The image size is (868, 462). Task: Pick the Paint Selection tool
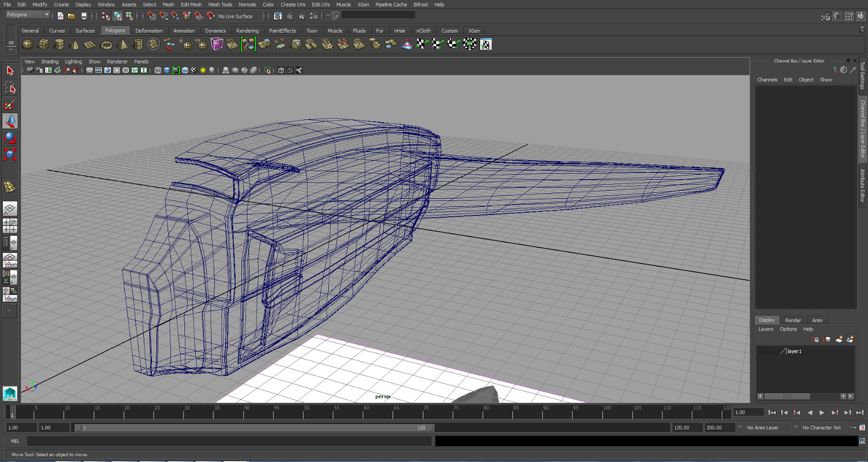tap(10, 104)
